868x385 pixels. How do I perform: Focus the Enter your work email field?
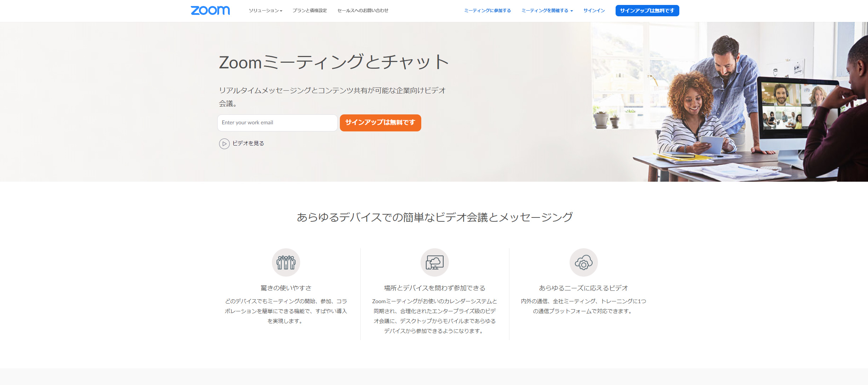pos(277,123)
